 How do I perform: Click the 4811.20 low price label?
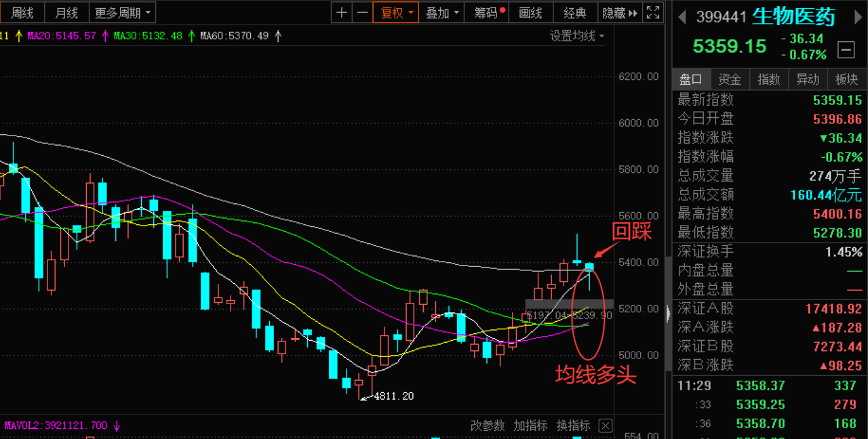[394, 396]
